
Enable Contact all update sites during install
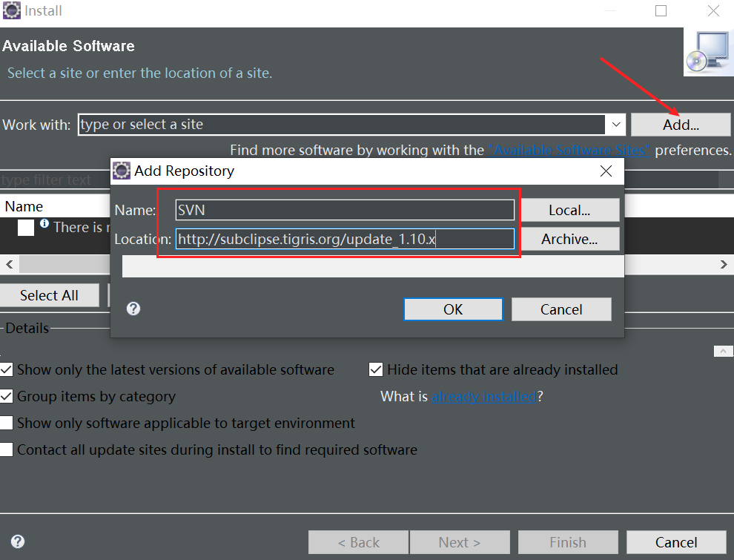point(6,449)
